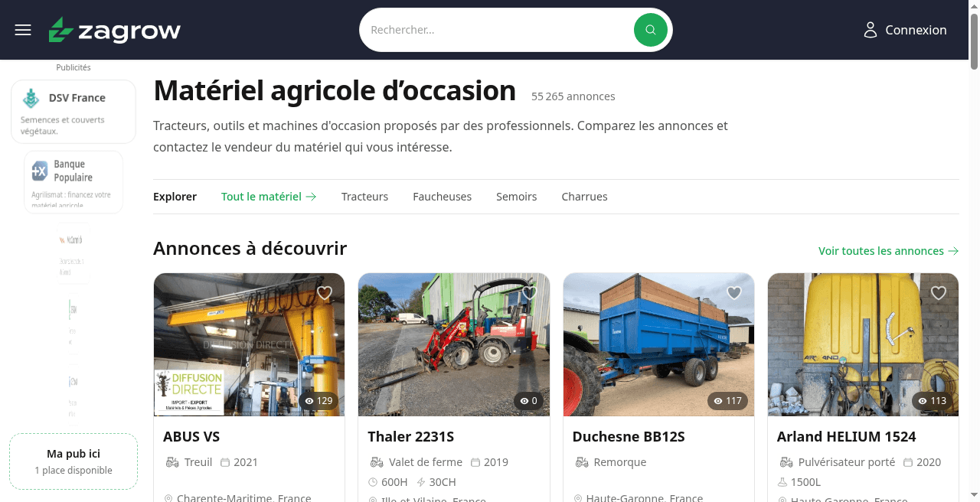Click the calendar icon beside 2021

point(225,462)
